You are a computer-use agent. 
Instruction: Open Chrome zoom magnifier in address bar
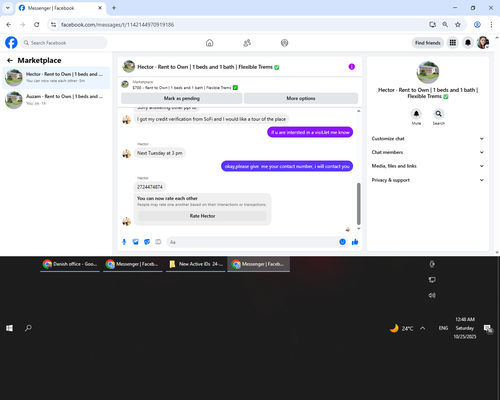coord(445,25)
